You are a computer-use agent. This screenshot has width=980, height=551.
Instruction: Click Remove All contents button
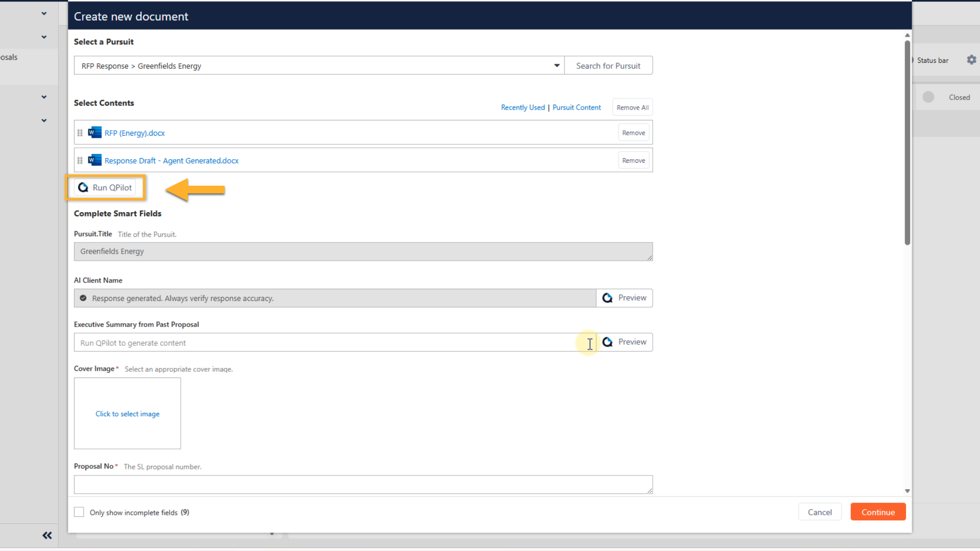click(632, 107)
